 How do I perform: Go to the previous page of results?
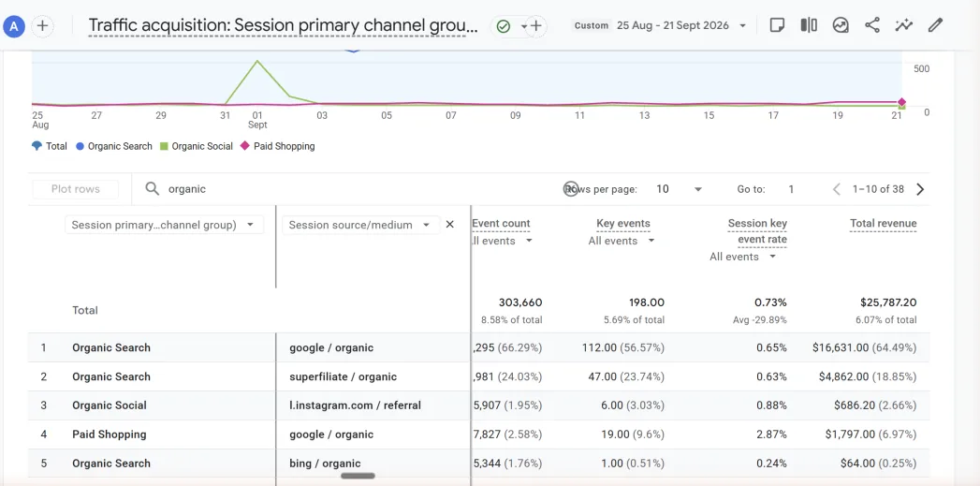click(836, 189)
